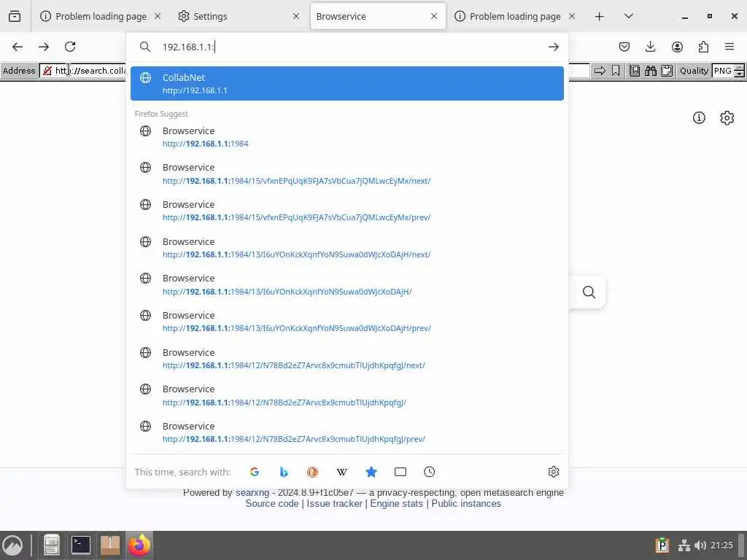Select CollabNet http://192.168.1.1 suggestion
The width and height of the screenshot is (747, 560).
point(347,83)
